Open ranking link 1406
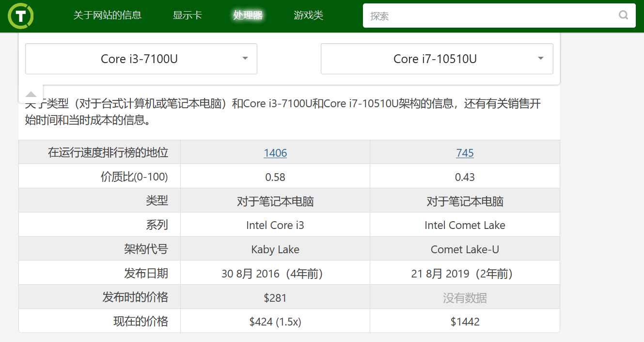The width and height of the screenshot is (644, 342). (x=275, y=153)
